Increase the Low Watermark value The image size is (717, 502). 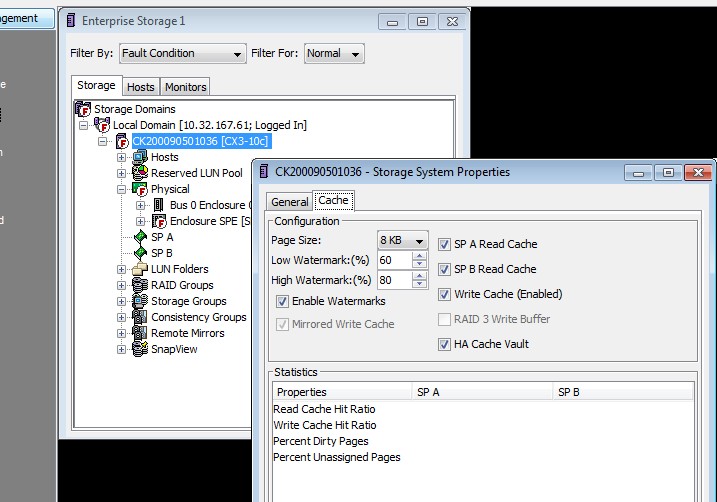(419, 256)
